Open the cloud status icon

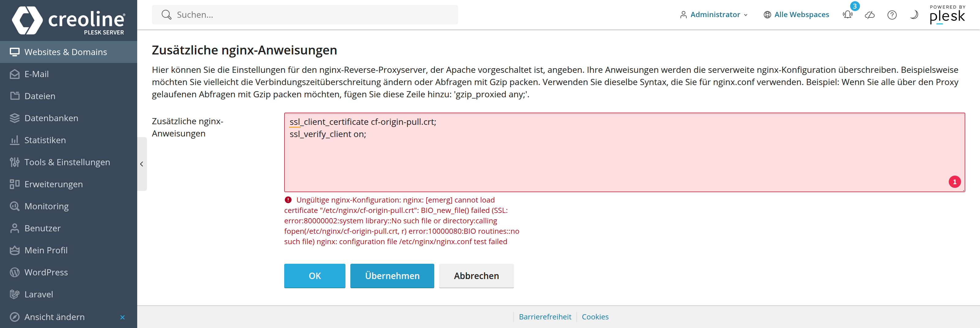870,15
